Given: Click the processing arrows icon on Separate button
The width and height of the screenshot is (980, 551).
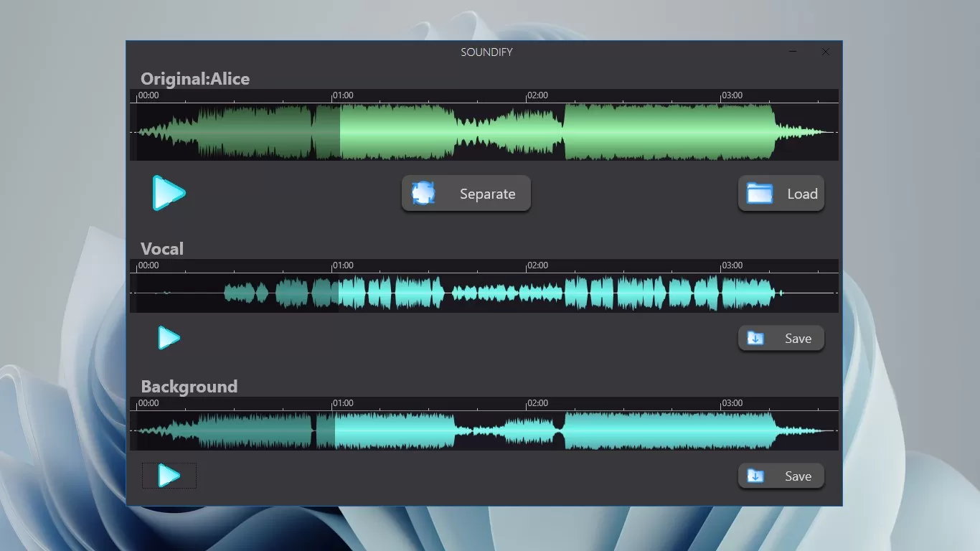Looking at the screenshot, I should [423, 193].
